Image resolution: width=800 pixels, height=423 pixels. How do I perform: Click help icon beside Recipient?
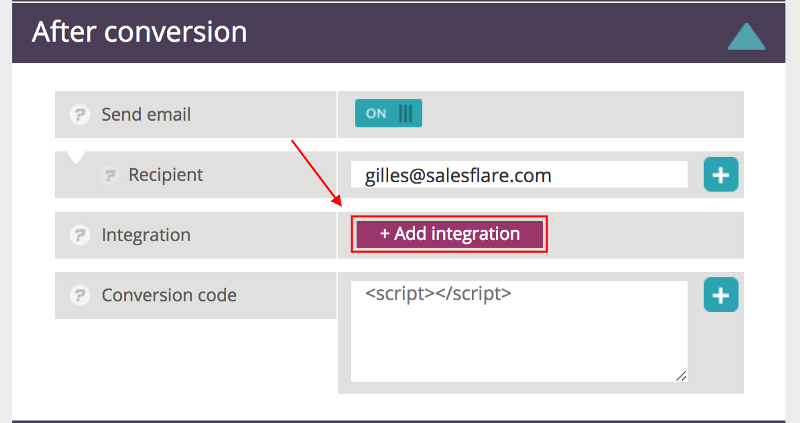pos(110,175)
